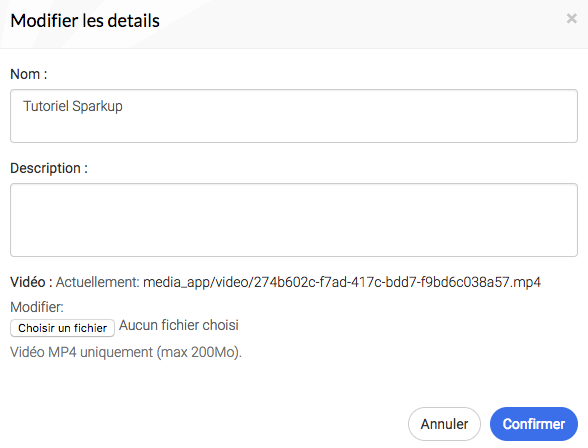
Task: Click the Modifier: label above file chooser
Action: (x=37, y=307)
